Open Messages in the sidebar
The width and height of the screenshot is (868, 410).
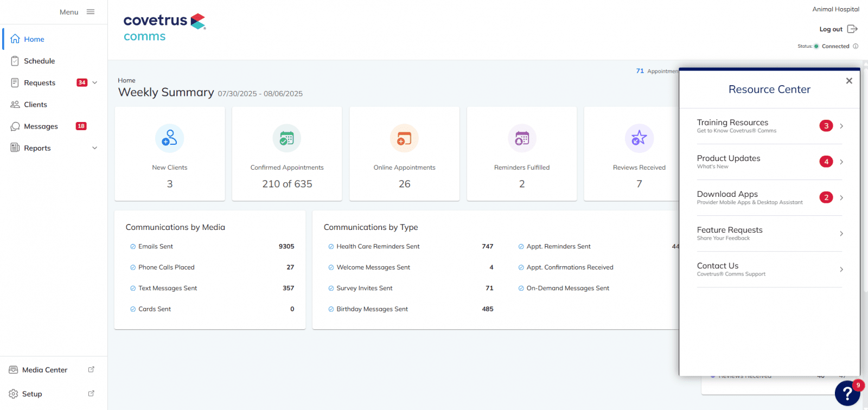(x=41, y=126)
